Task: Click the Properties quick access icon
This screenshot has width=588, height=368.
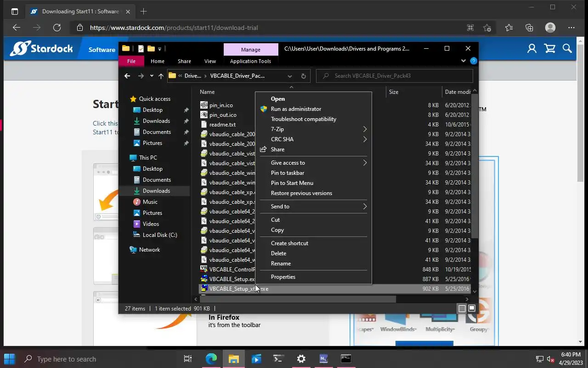Action: pos(141,49)
